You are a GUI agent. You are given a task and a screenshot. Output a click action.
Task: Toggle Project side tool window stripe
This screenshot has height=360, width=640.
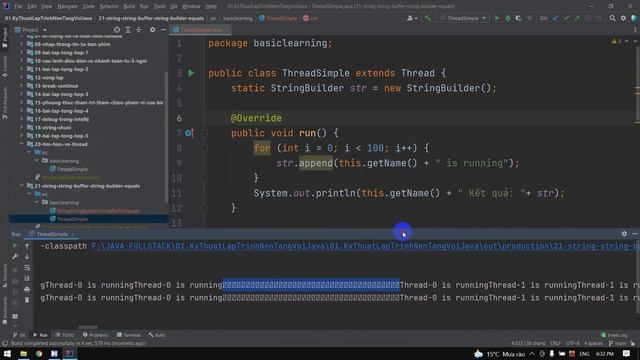(x=5, y=38)
